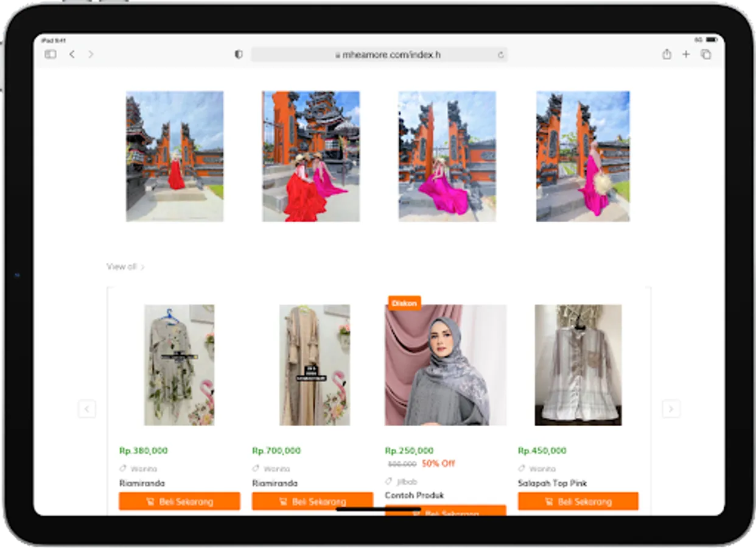This screenshot has height=548, width=756.
Task: Select Wanita tag under Rp.380,000
Action: [138, 469]
